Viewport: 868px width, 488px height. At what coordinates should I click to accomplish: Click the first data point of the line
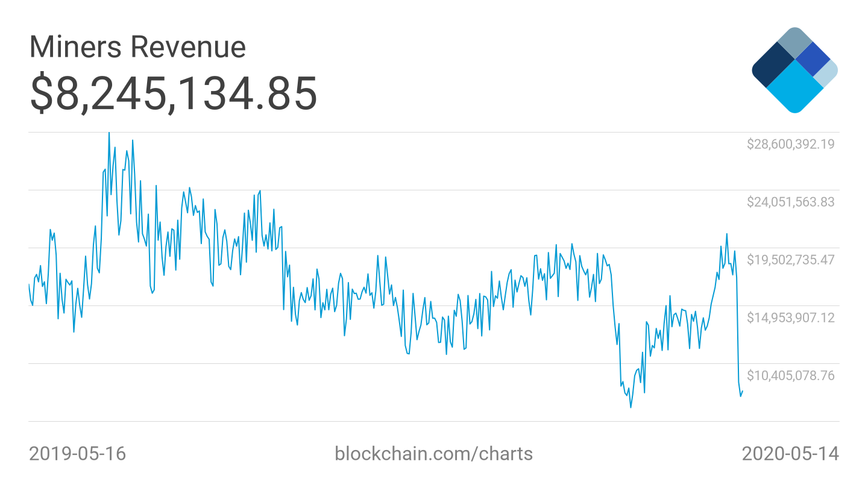point(29,284)
